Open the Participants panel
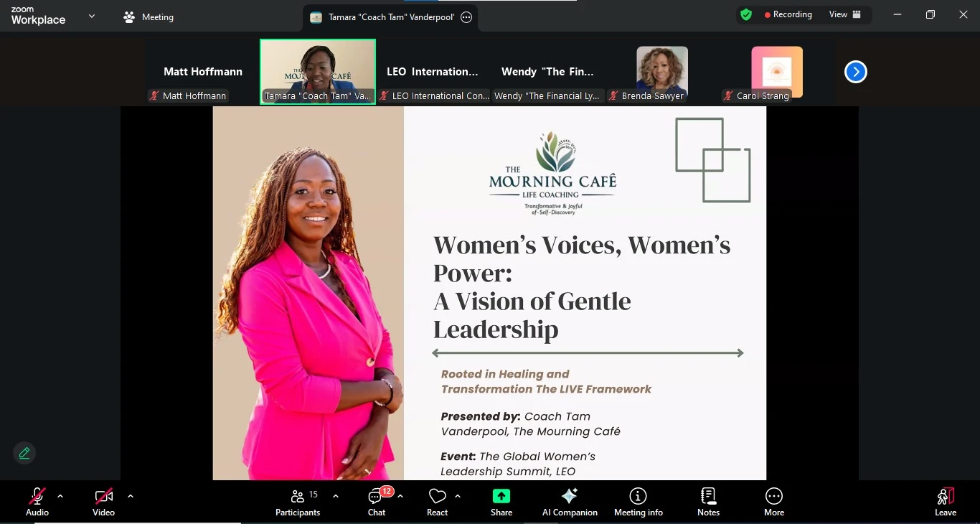 click(297, 502)
